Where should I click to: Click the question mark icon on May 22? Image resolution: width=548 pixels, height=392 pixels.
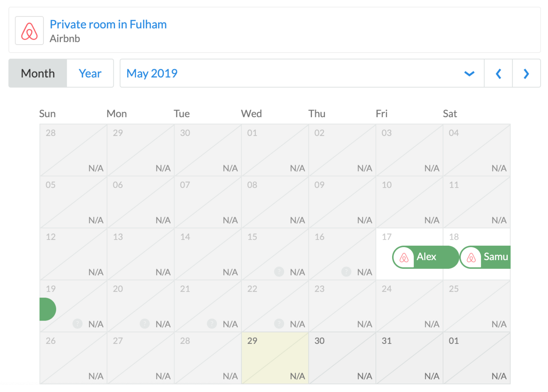(279, 323)
